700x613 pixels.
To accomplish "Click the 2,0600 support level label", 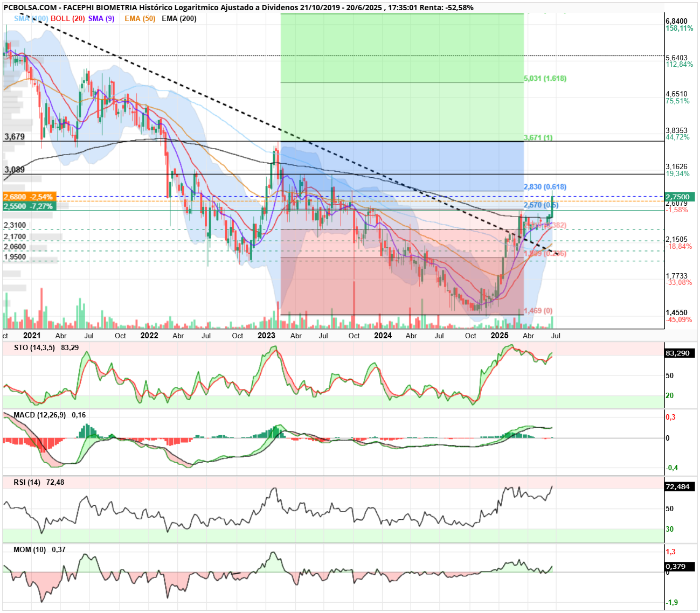I will (15, 247).
